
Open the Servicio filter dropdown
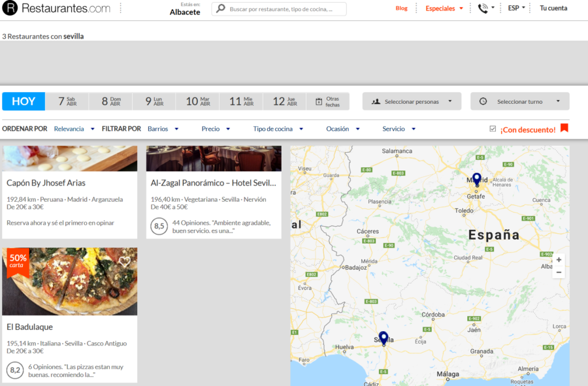point(399,129)
